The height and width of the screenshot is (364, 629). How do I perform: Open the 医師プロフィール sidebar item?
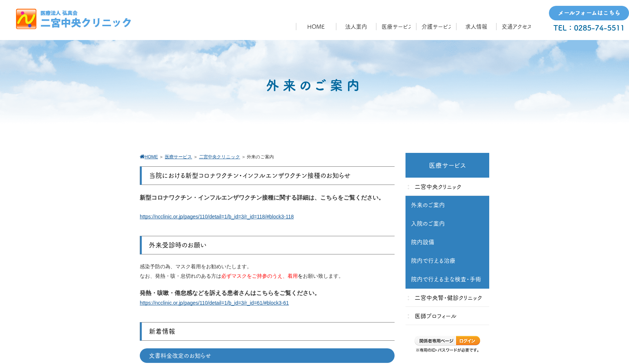pyautogui.click(x=435, y=316)
